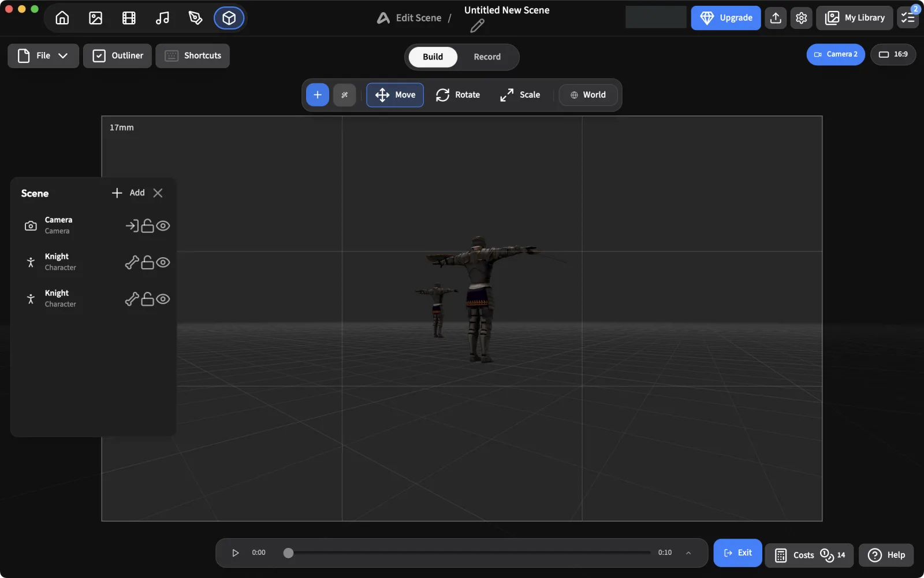Hide the Camera using its eye icon
This screenshot has width=924, height=578.
[163, 225]
